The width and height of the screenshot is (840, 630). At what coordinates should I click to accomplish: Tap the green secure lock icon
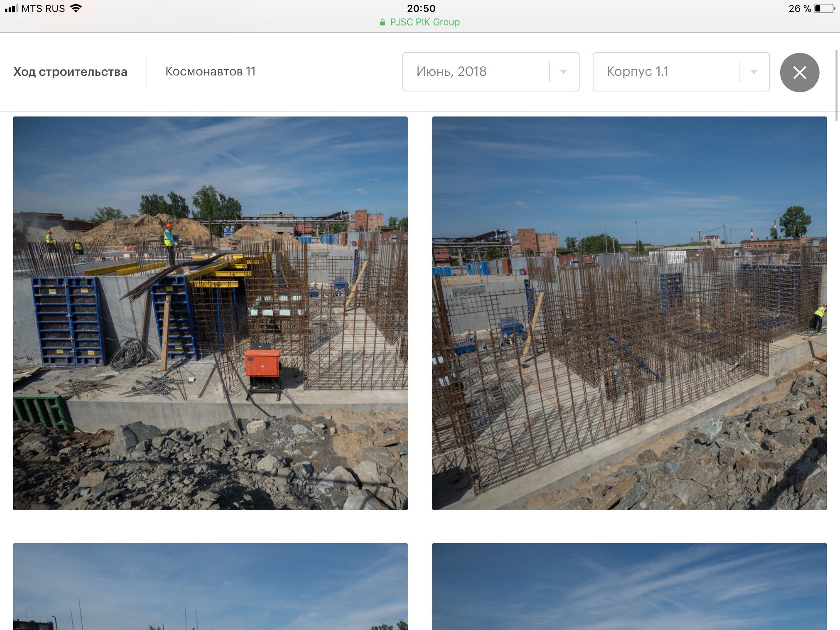point(383,22)
